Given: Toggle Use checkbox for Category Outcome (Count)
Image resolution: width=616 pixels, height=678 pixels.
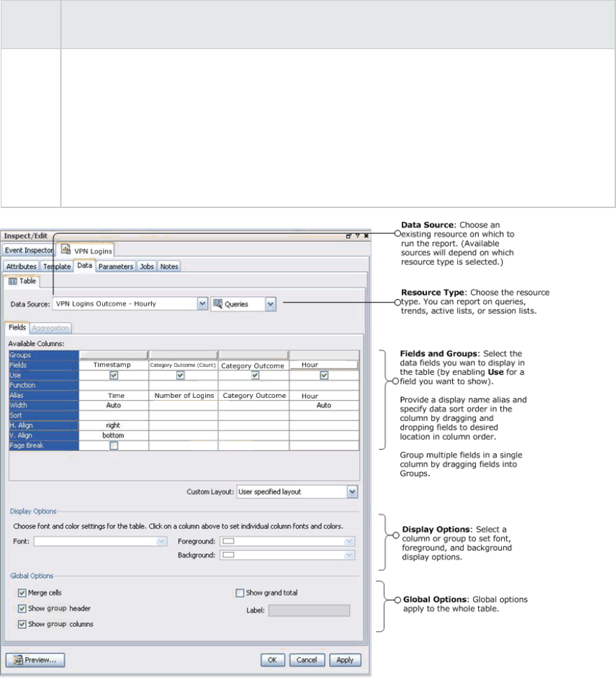Looking at the screenshot, I should click(181, 375).
